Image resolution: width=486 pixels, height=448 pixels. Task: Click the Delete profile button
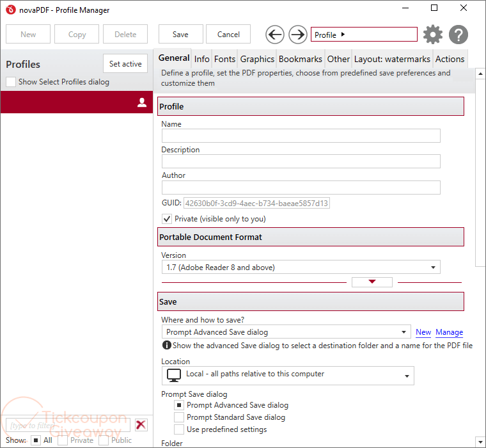[x=125, y=34]
